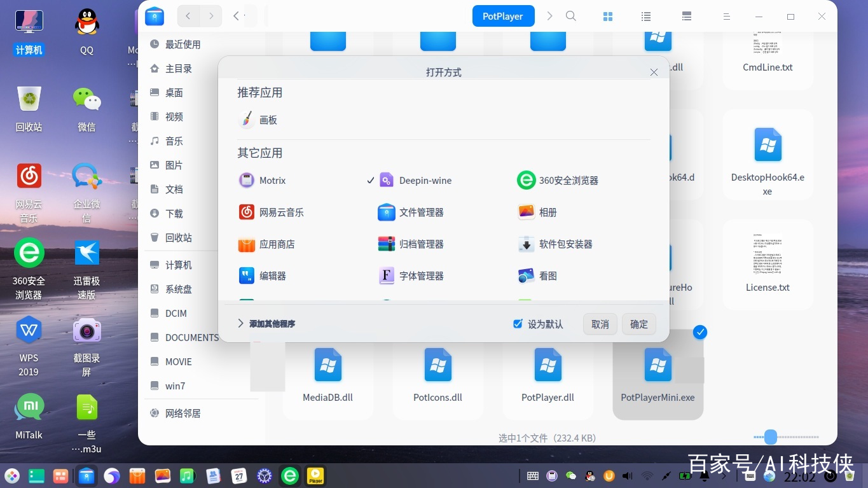The image size is (868, 488).
Task: Select 归档管理器 in the application list
Action: tap(411, 244)
